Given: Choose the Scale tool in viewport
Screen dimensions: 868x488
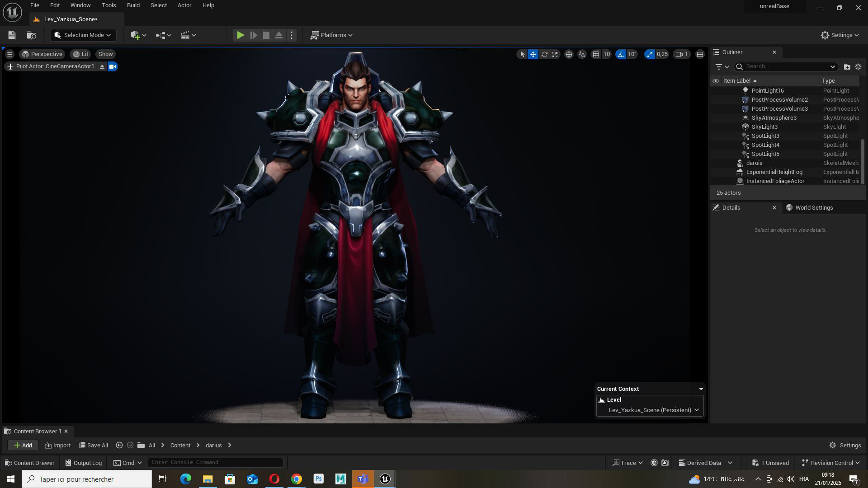Looking at the screenshot, I should pyautogui.click(x=555, y=54).
